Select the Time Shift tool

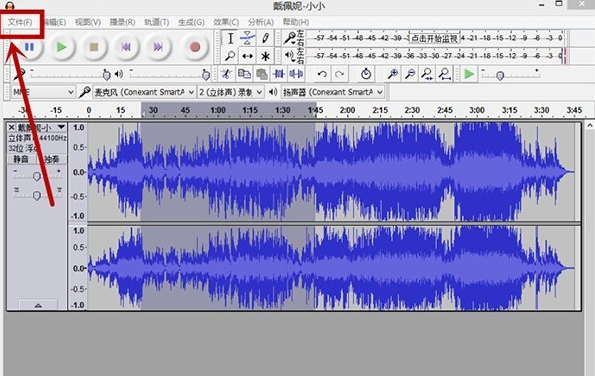click(247, 56)
